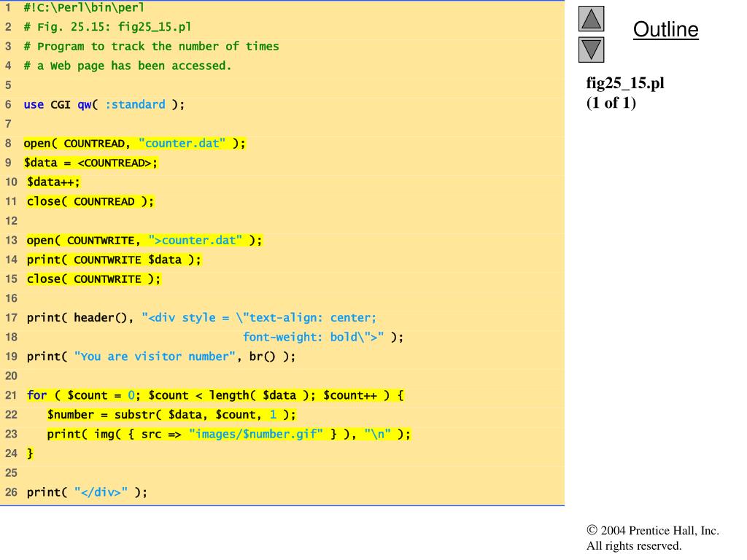Select the "use CGI qw( :standard );" line
Screen dimensions: 747x560
tap(104, 104)
